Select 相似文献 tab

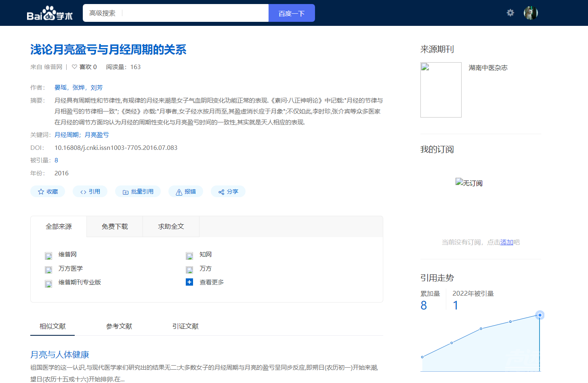click(52, 326)
